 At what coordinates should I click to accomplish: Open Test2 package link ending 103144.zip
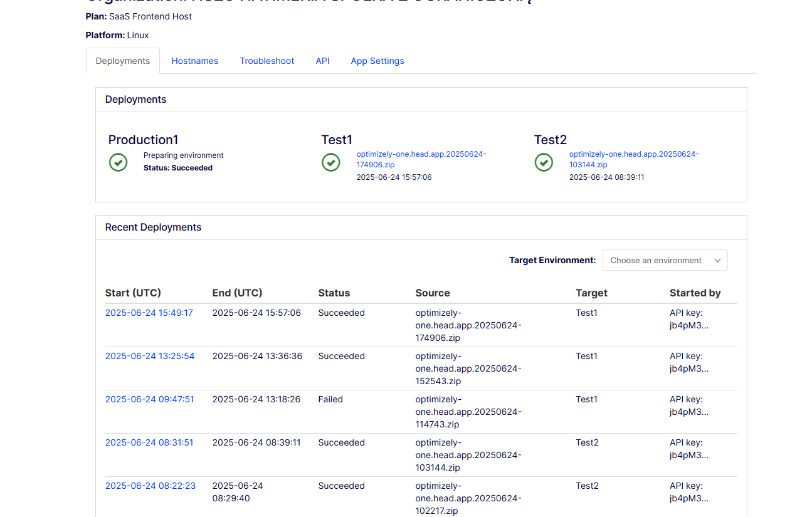633,159
